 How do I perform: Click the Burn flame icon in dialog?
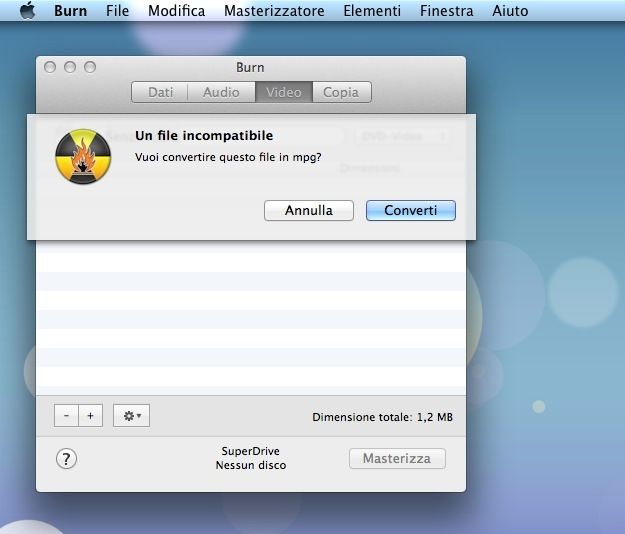[x=83, y=157]
